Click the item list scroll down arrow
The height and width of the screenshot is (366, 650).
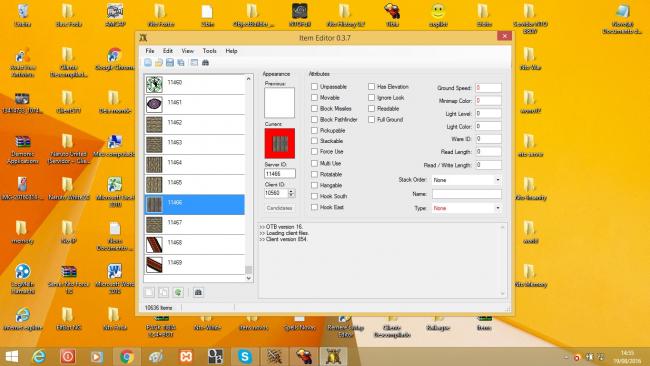tap(248, 278)
